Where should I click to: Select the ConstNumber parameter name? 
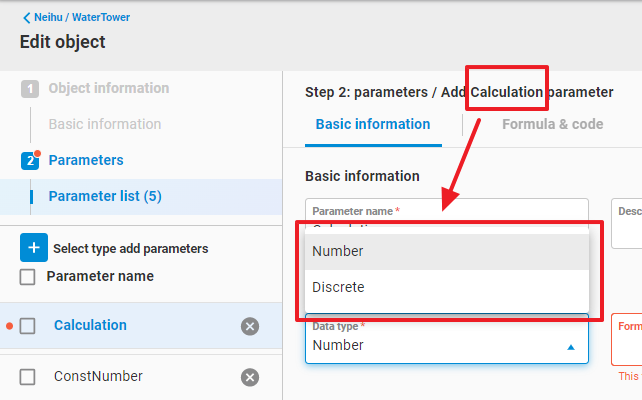click(x=98, y=377)
